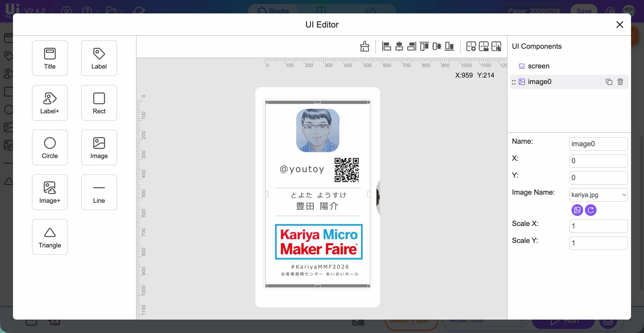Switch to the code view tab behind dialog

click(x=370, y=11)
